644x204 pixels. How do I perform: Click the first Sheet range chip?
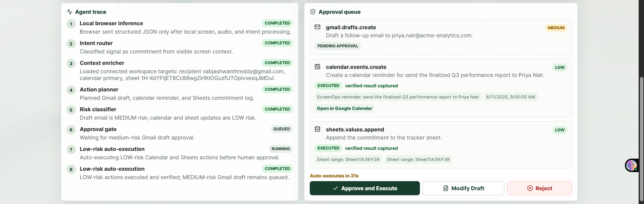pos(348,159)
